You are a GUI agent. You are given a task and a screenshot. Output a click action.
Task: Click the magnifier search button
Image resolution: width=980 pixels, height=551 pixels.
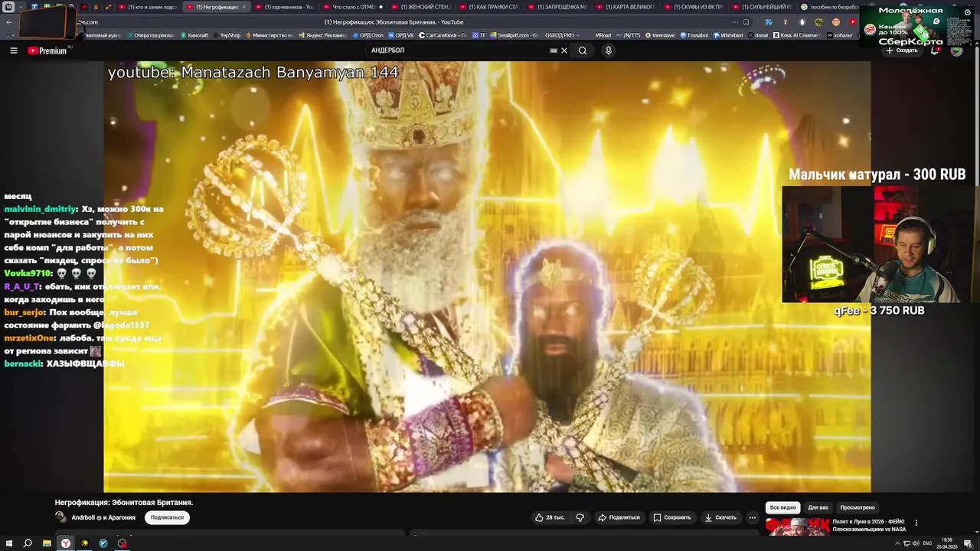click(583, 51)
